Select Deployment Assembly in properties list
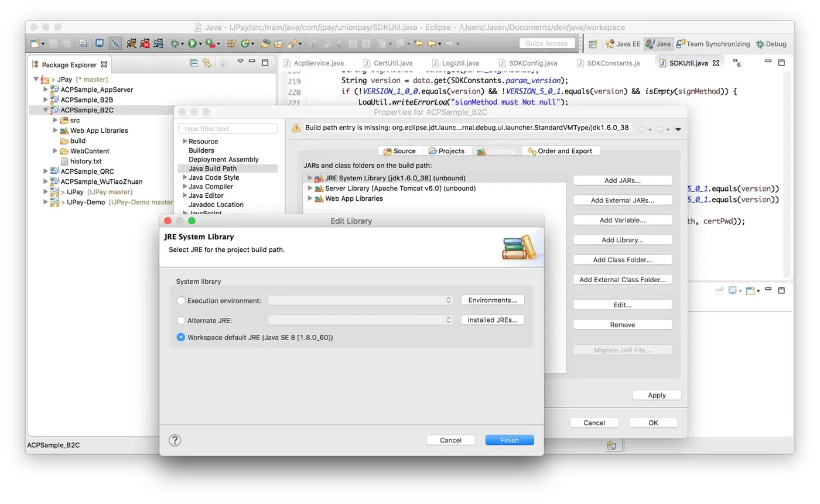 [x=224, y=159]
